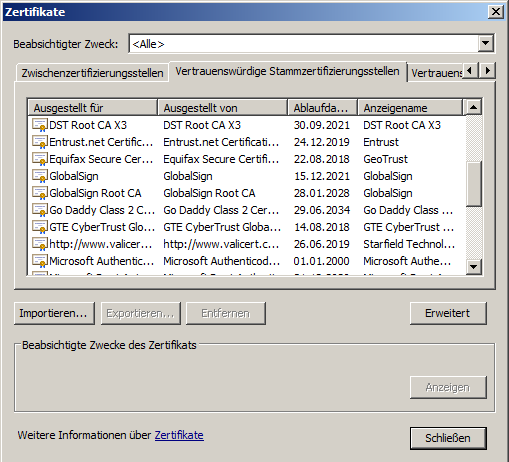Click certificate icon for Microsoft Authenticode row
509x462 pixels.
click(x=39, y=261)
